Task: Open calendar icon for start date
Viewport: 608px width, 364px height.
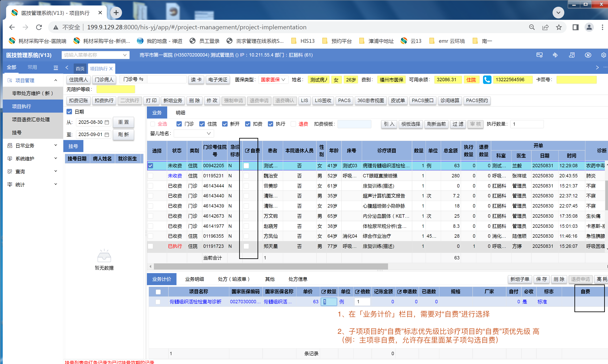Action: [107, 122]
